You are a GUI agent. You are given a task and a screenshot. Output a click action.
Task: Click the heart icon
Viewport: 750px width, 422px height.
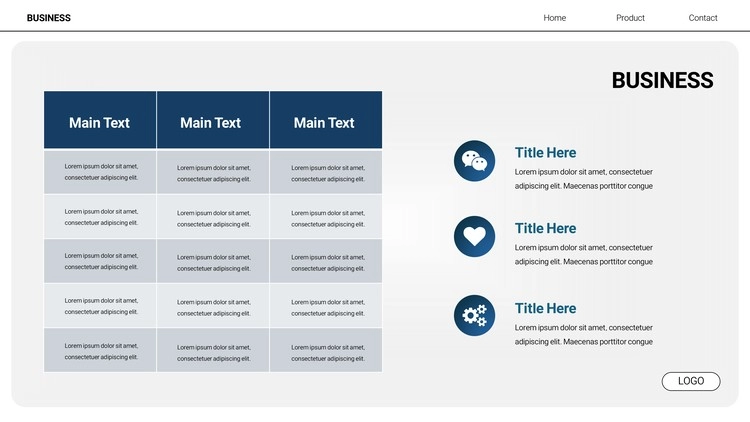pyautogui.click(x=474, y=237)
